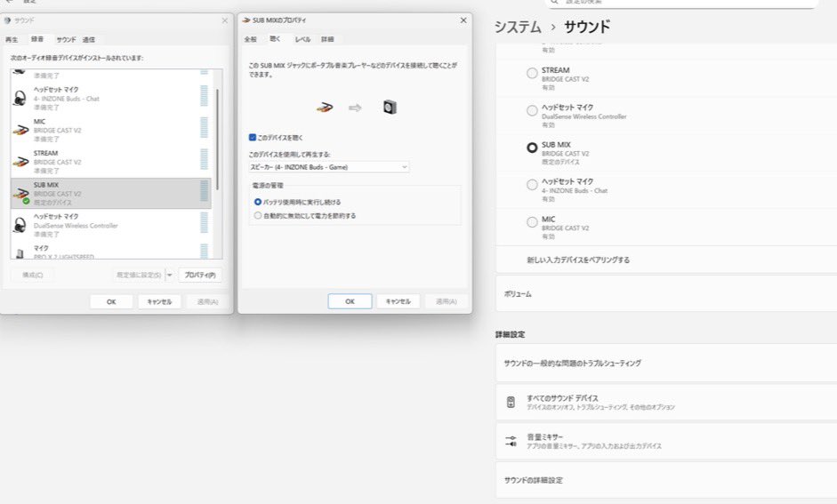Select 'バッテリ使用時に実行し続ける' radio option

pos(258,202)
